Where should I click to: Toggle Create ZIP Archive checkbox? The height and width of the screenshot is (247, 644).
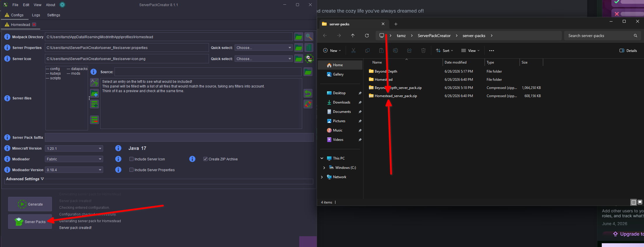[x=205, y=159]
